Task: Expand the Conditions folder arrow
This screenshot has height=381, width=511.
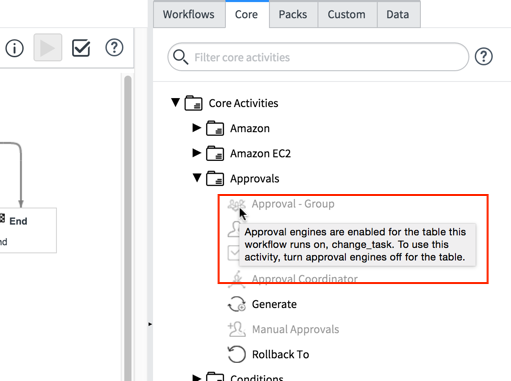Action: [197, 378]
